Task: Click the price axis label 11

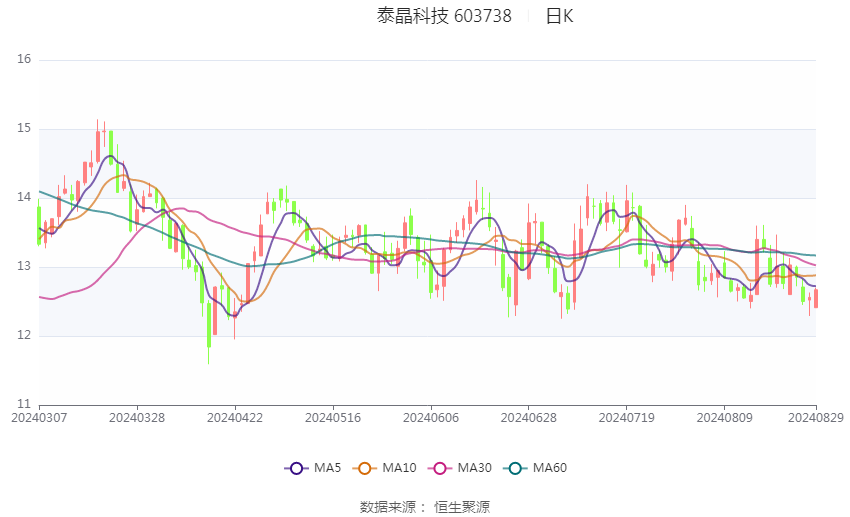Action: [x=24, y=404]
